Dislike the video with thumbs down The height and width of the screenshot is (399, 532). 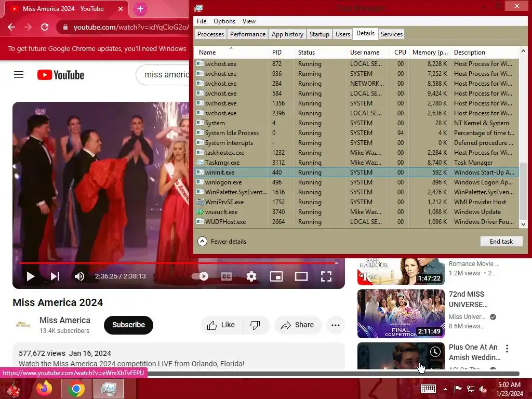(x=256, y=325)
